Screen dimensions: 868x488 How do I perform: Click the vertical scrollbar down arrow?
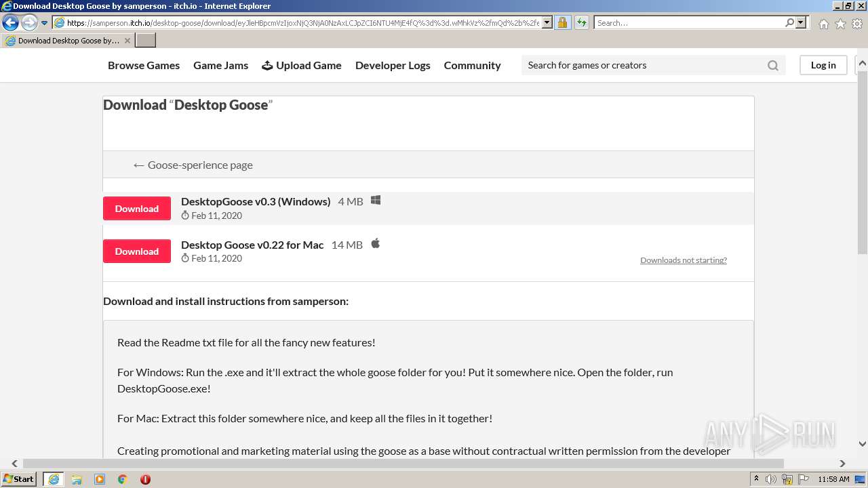click(x=863, y=444)
